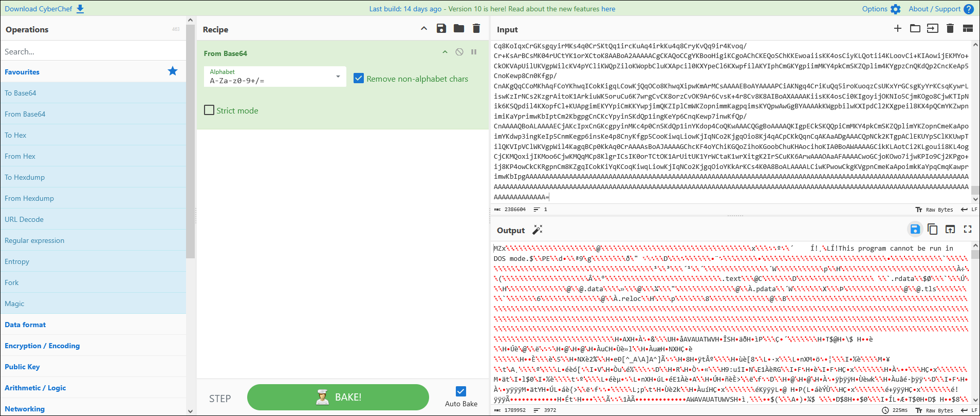Click in the operations Search field
The image size is (980, 416).
tap(93, 51)
